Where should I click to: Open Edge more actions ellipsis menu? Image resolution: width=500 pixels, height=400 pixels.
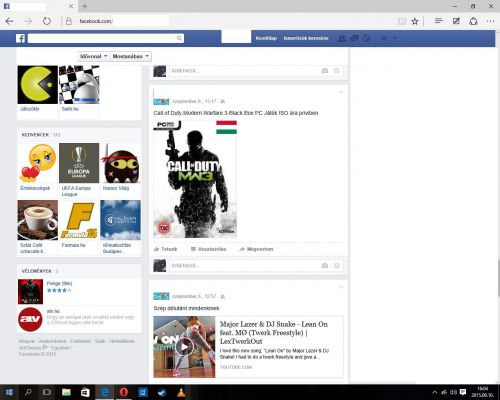tap(490, 21)
